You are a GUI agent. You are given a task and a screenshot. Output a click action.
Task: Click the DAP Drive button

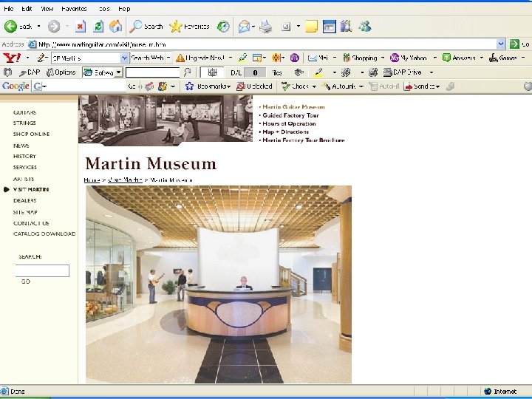[403, 72]
